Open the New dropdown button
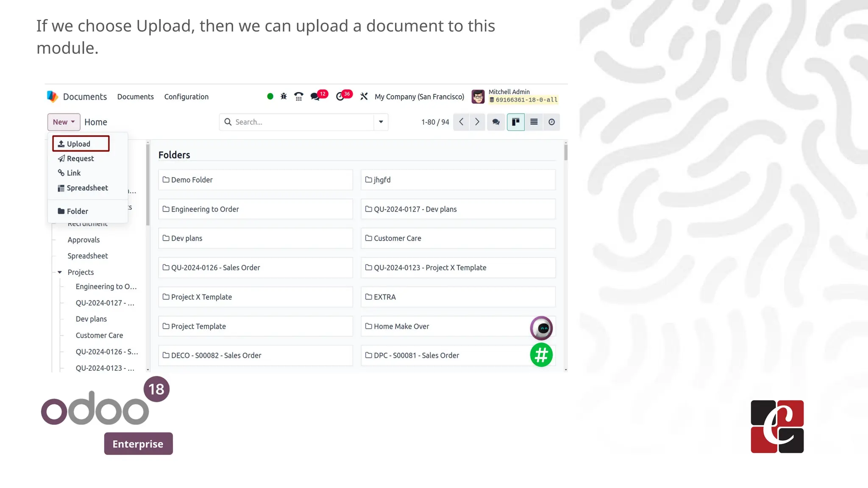 (64, 122)
